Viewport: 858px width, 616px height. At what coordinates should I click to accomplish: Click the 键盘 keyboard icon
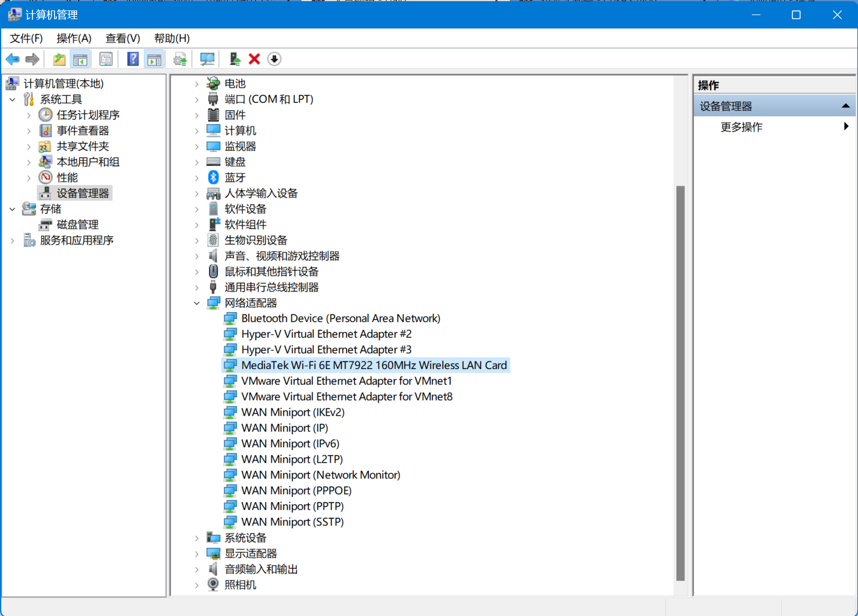click(213, 162)
